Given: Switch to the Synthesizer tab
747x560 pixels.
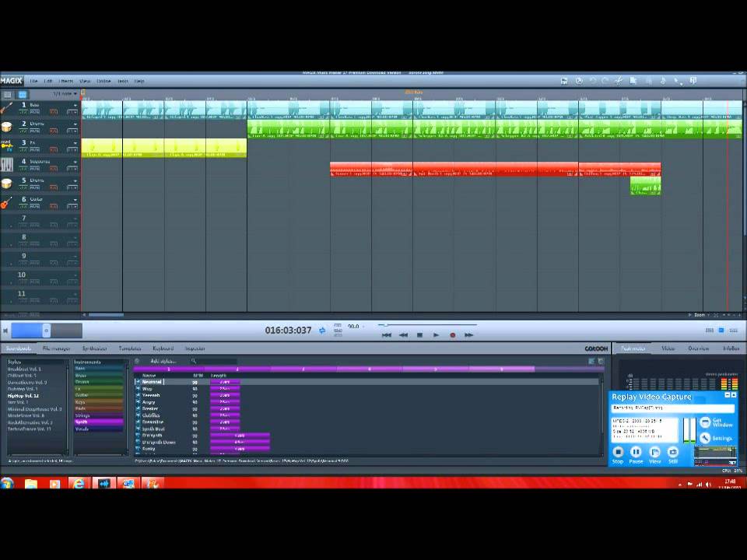Looking at the screenshot, I should (x=94, y=348).
